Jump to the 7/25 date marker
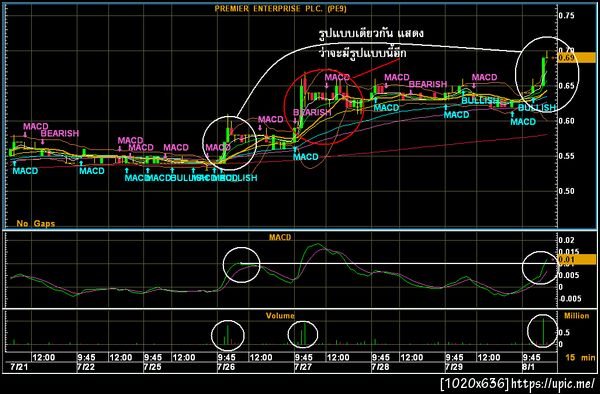Image resolution: width=600 pixels, height=394 pixels. (152, 367)
